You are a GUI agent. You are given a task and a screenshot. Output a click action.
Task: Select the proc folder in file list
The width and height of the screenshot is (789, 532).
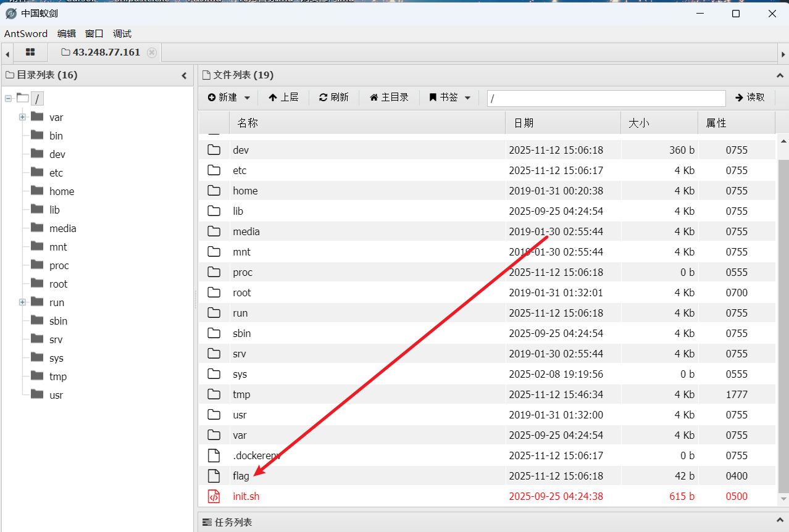point(243,272)
